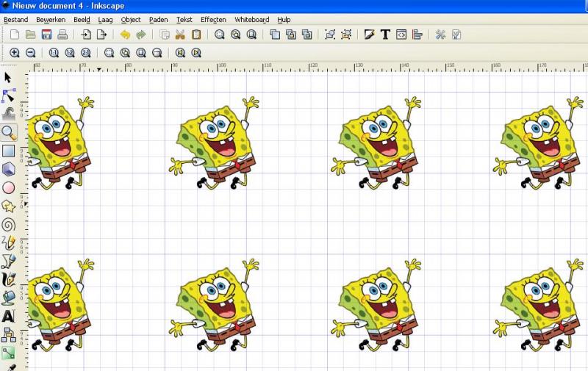The width and height of the screenshot is (588, 371).
Task: Select the Tweak tool
Action: (8, 114)
